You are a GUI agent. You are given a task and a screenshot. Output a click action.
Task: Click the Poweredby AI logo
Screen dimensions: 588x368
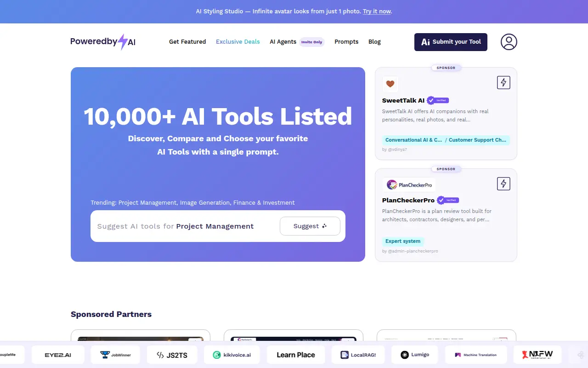pyautogui.click(x=103, y=42)
